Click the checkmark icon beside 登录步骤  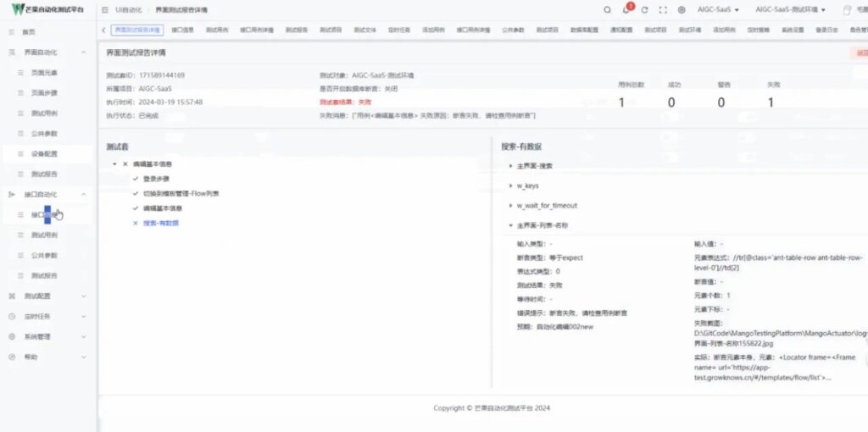pos(136,179)
